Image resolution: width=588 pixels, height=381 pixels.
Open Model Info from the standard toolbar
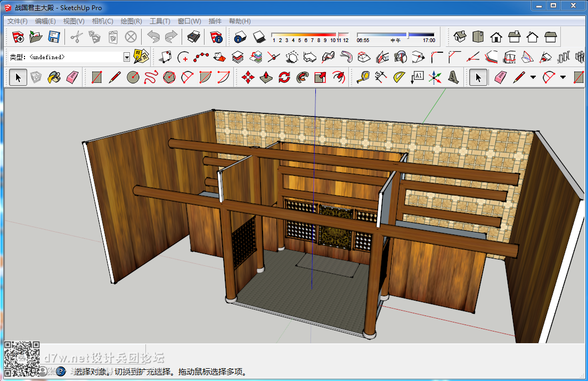coord(216,37)
